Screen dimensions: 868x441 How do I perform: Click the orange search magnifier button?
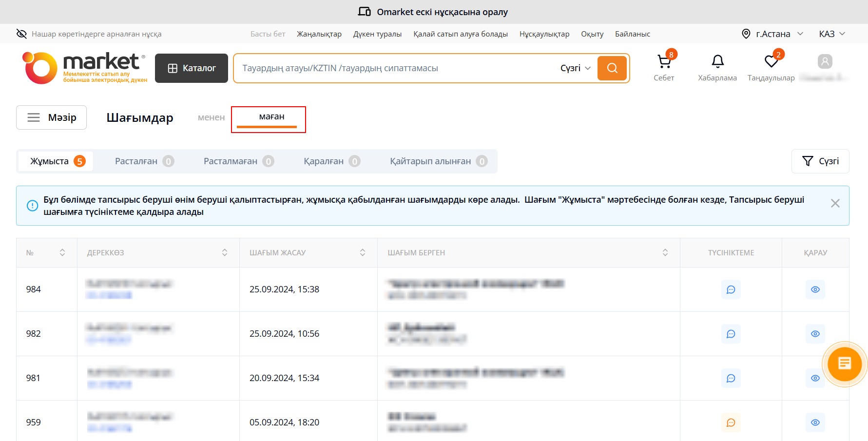[612, 68]
